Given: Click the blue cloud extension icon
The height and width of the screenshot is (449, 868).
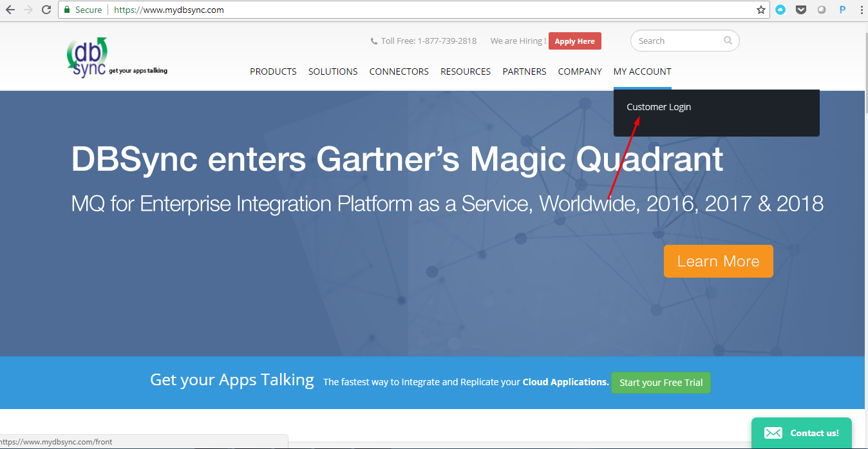Looking at the screenshot, I should [x=780, y=10].
